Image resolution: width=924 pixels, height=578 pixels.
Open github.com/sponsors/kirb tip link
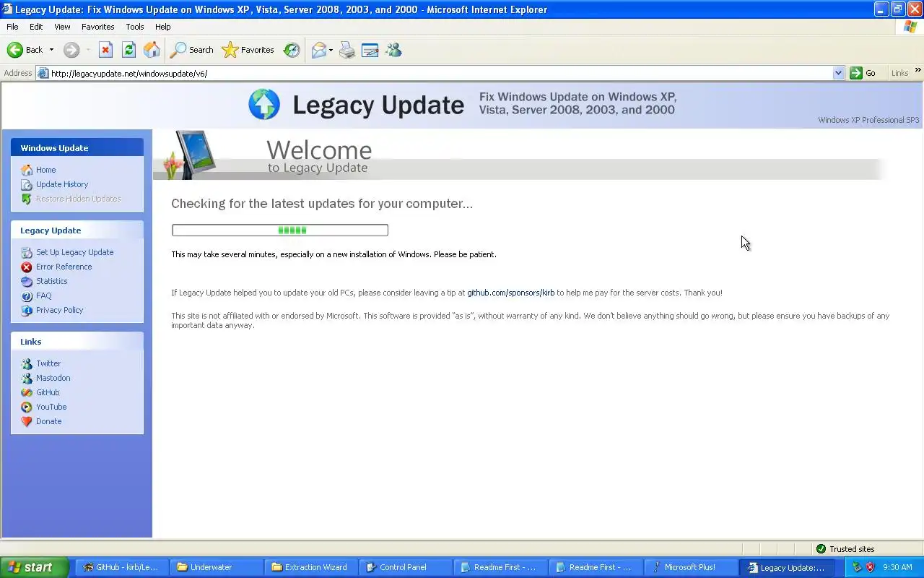510,293
